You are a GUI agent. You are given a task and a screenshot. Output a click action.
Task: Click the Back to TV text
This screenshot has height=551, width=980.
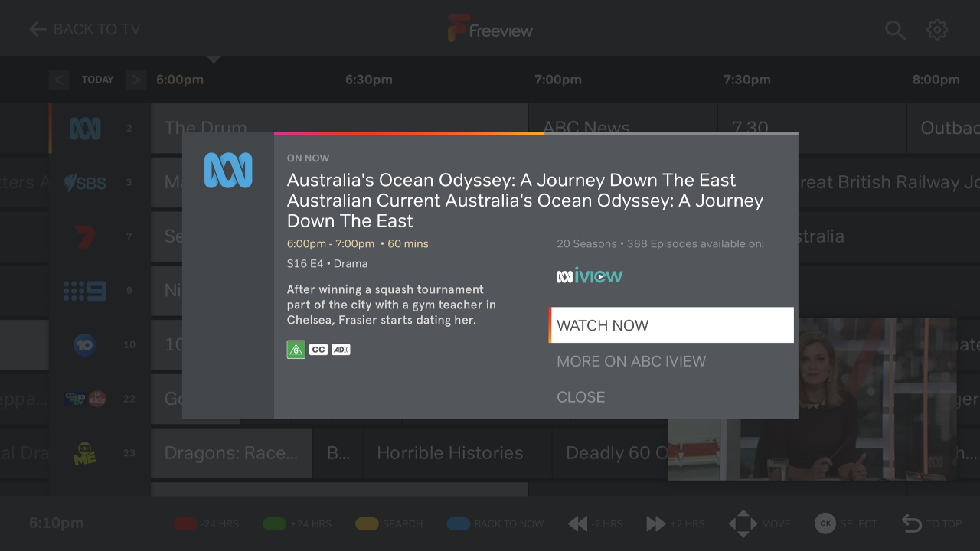(97, 30)
